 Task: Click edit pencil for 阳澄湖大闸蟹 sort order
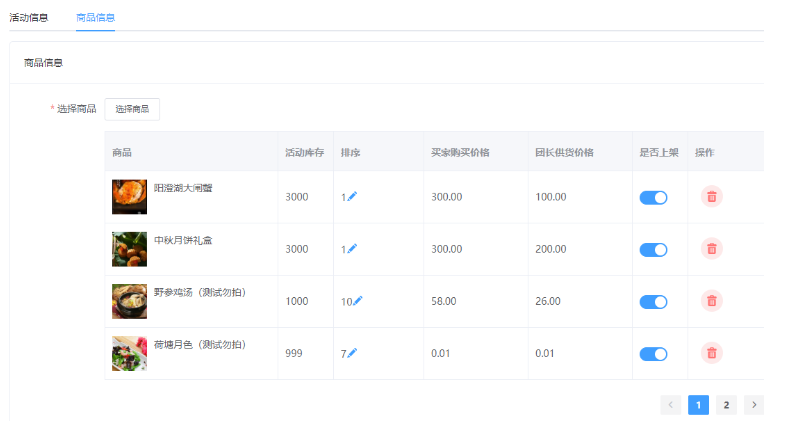352,197
